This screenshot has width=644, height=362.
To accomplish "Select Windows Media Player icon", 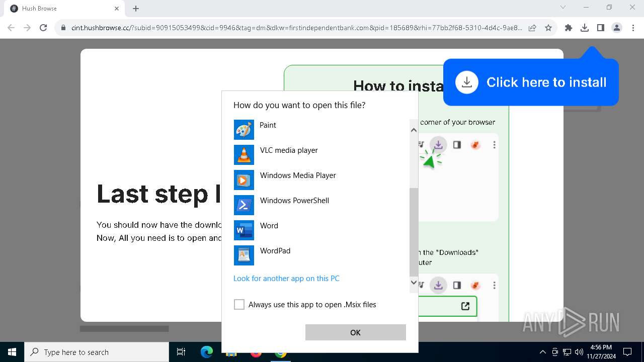I will (x=244, y=180).
